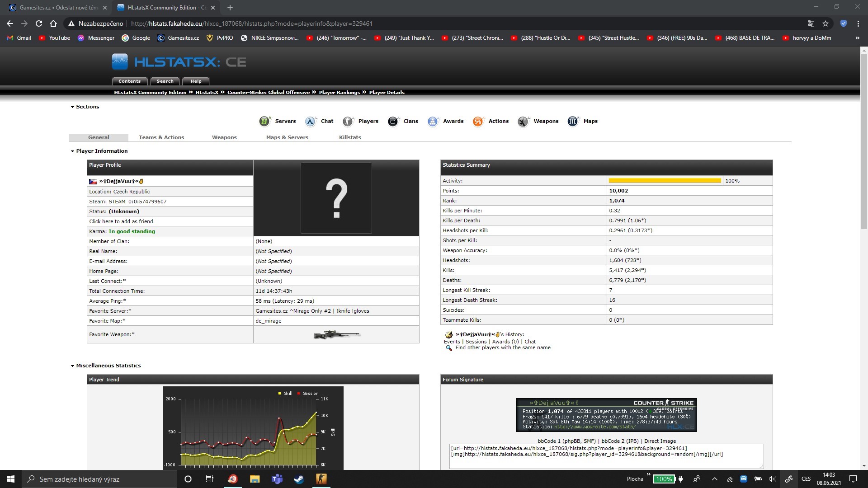
Task: Open the Maps section icon
Action: click(573, 121)
